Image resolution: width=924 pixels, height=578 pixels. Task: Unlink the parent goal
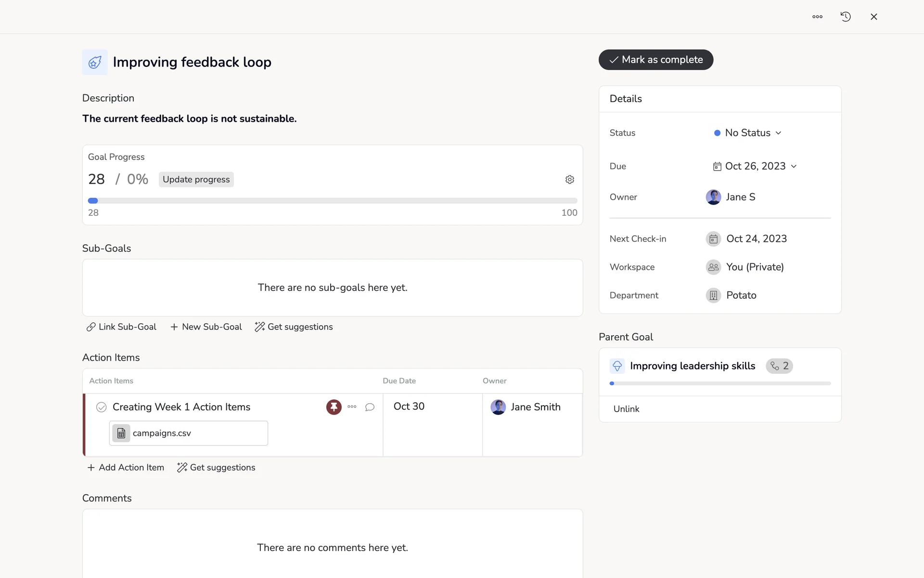pos(626,409)
